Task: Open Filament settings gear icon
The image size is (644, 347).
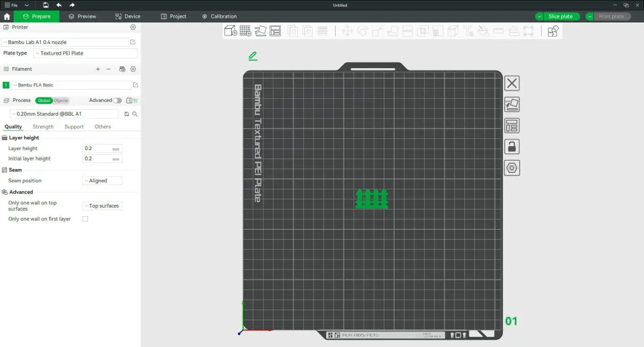Action: [133, 69]
